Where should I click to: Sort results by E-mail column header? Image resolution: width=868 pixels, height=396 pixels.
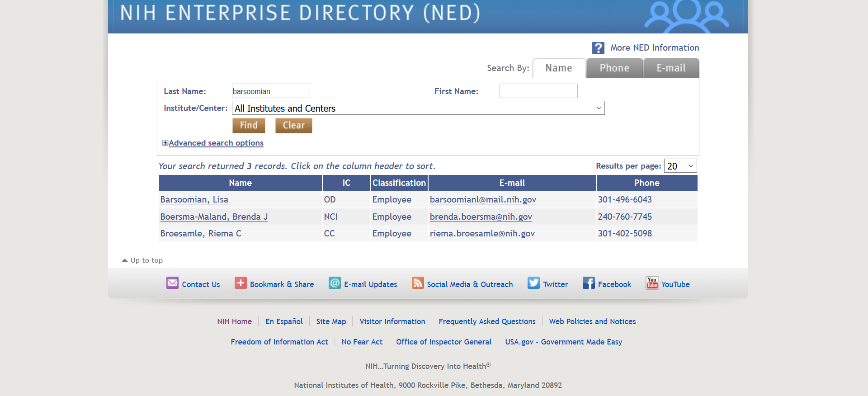point(512,183)
